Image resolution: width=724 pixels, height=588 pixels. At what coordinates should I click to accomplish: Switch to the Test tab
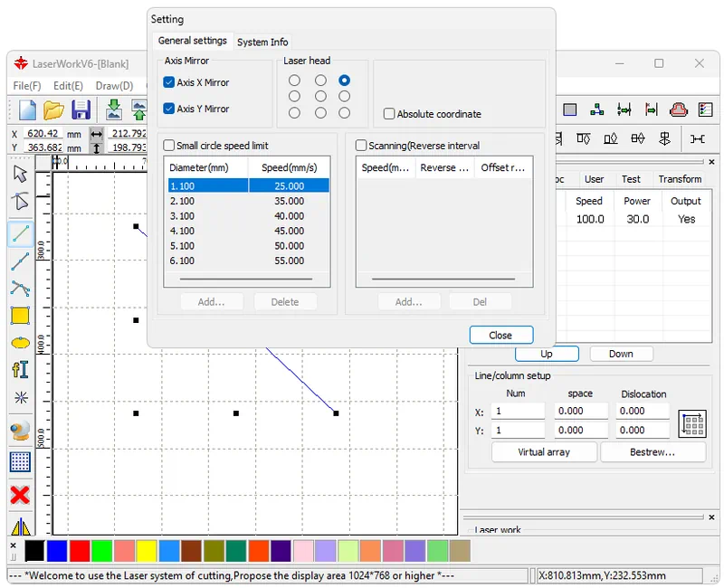tap(631, 179)
